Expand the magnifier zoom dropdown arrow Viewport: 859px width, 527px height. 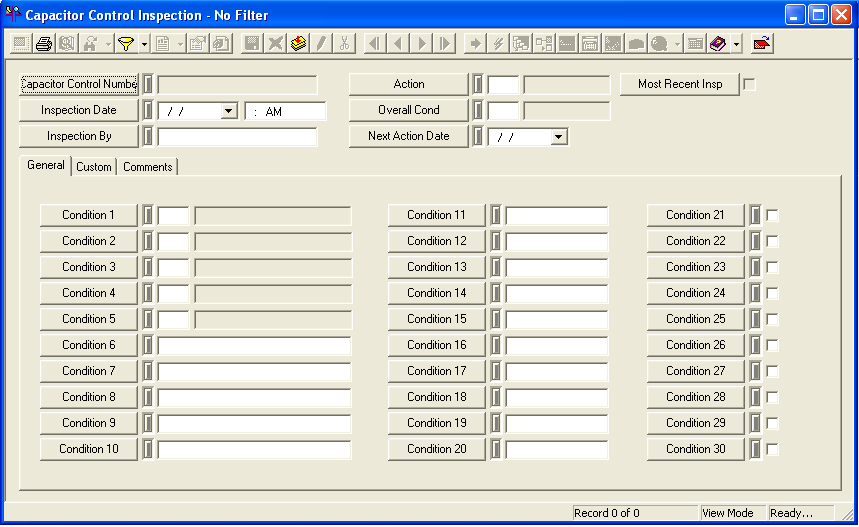coord(677,43)
